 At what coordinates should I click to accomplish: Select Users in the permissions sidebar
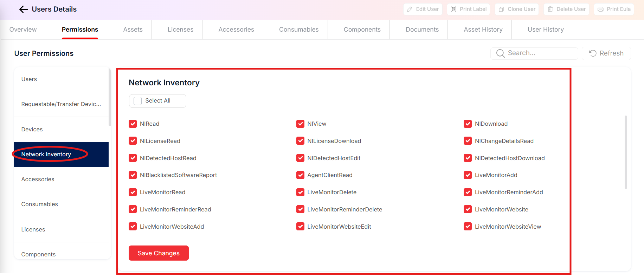(61, 79)
